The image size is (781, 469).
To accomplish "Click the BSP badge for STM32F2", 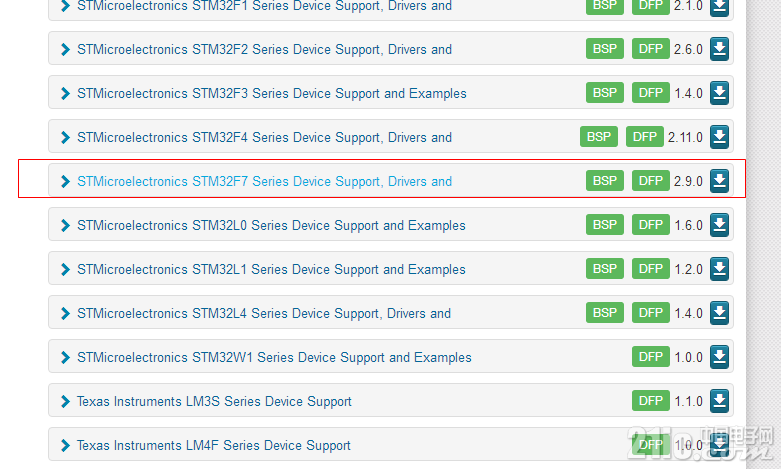I will coord(605,49).
